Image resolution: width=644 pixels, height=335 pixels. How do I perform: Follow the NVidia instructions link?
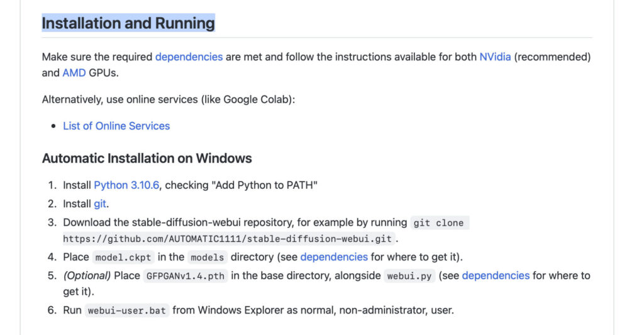click(x=495, y=57)
